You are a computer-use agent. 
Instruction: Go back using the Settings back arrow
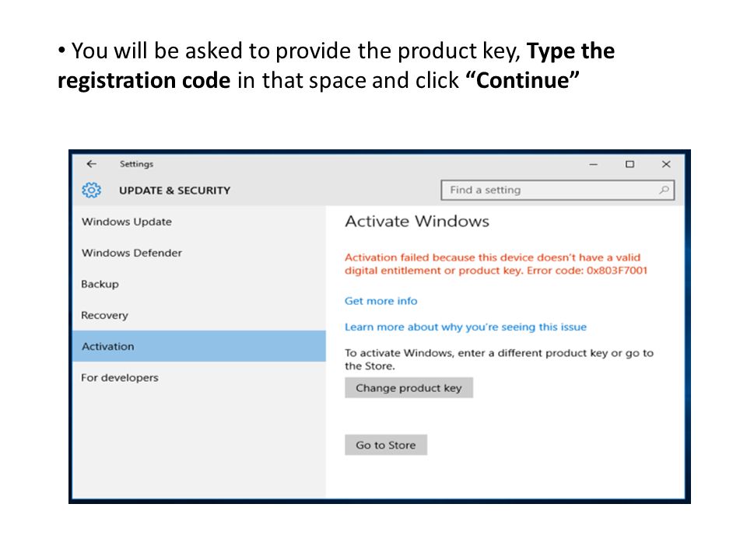click(x=92, y=164)
